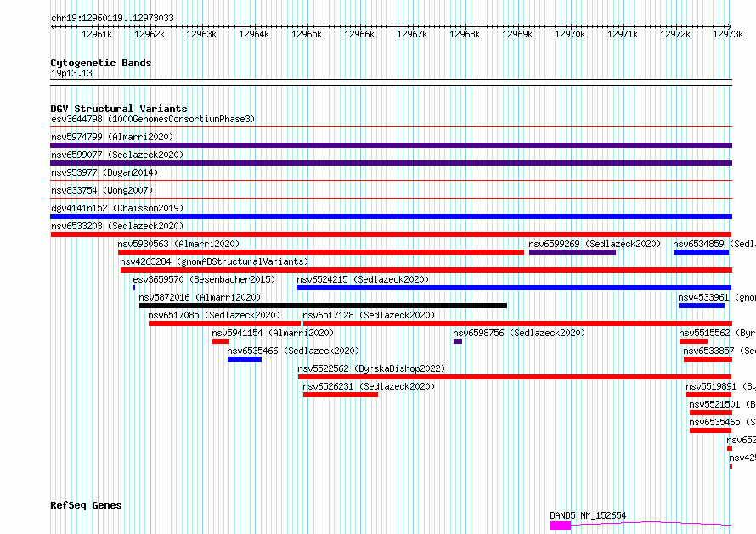This screenshot has width=756, height=534.
Task: Open the nsv6517085 Sedlazeck2020 label
Action: coord(214,315)
